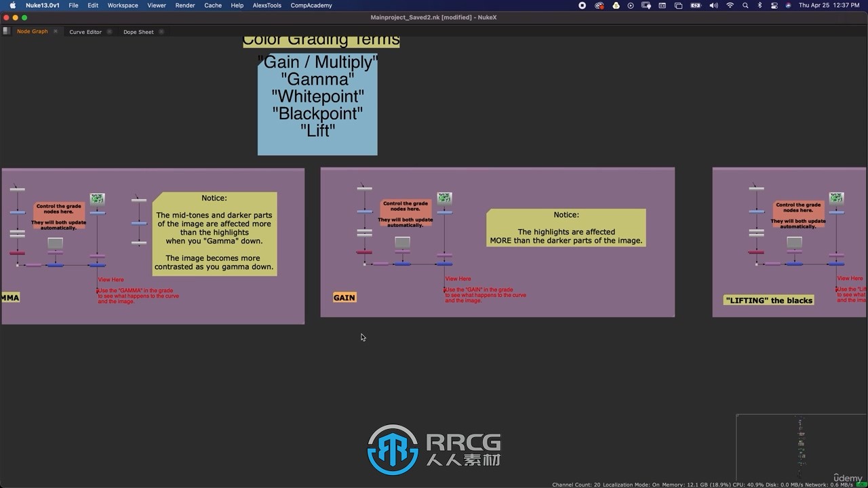Click the screen recording stop icon in menu bar
This screenshot has height=488, width=868.
click(x=582, y=5)
